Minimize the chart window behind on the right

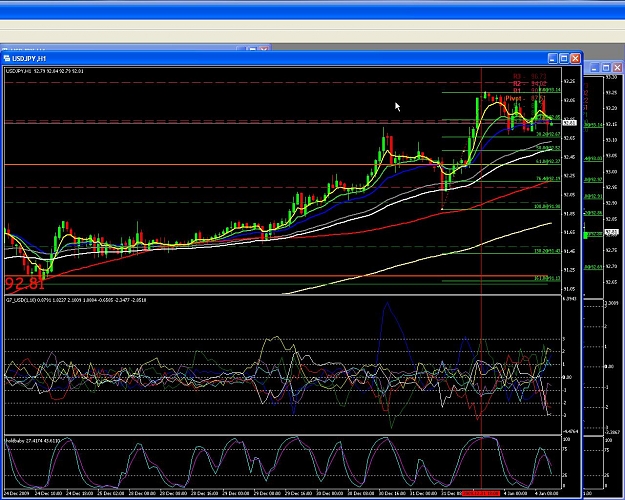click(x=594, y=67)
